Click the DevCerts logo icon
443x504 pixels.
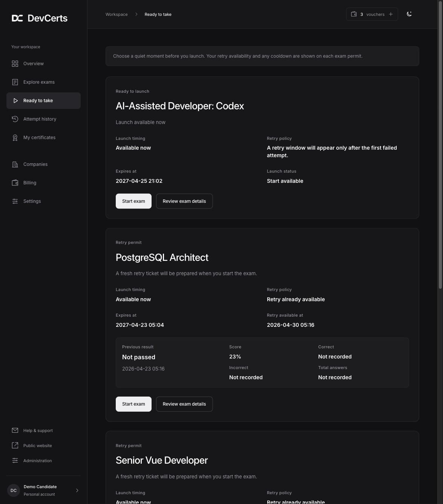click(17, 18)
